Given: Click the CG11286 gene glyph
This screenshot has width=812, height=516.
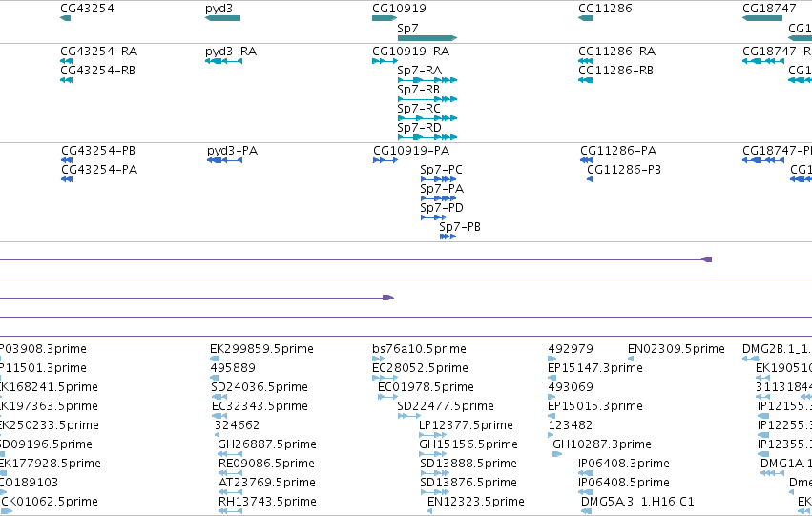Looking at the screenshot, I should point(586,19).
